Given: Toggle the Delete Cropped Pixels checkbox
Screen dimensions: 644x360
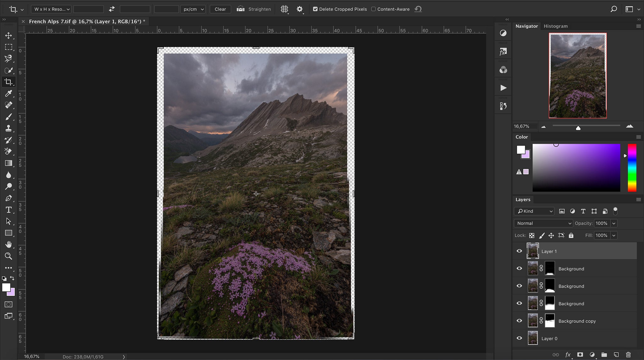Looking at the screenshot, I should click(x=316, y=9).
